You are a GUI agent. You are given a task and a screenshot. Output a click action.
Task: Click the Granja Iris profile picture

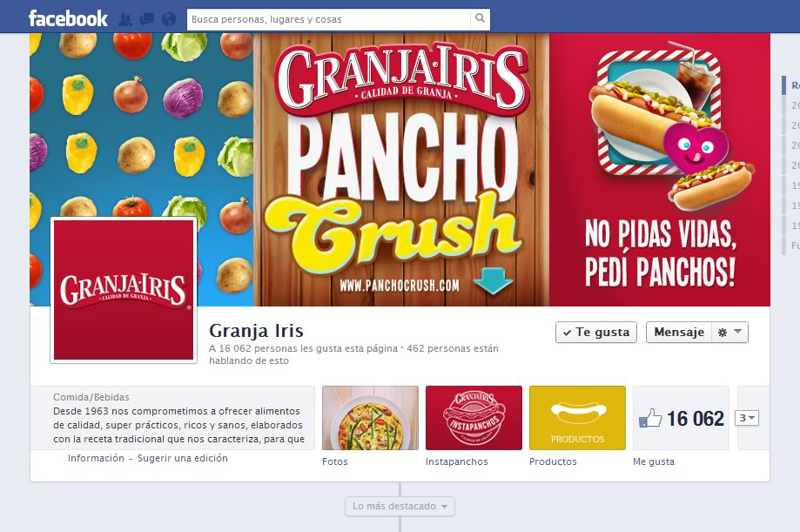tap(124, 290)
